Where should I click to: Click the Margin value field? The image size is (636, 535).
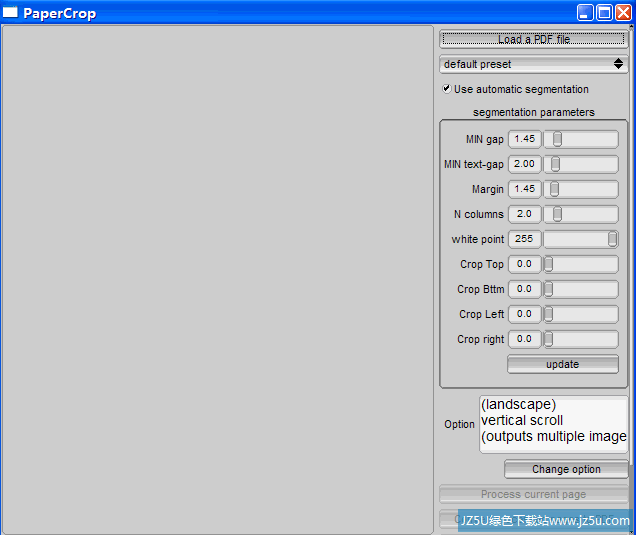[524, 189]
